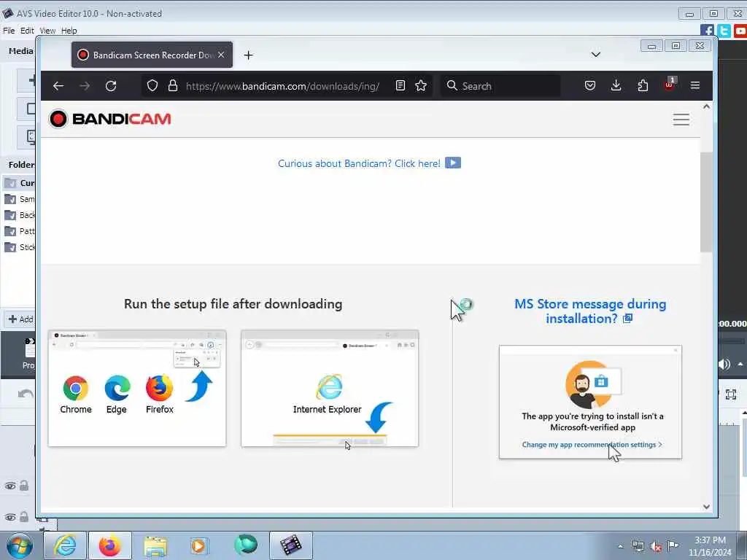Open Windows Explorer folder on taskbar
Screen dimensions: 747x560
coord(155,545)
